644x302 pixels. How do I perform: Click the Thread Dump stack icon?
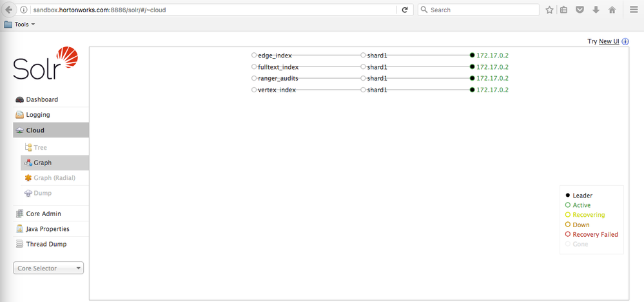click(19, 244)
